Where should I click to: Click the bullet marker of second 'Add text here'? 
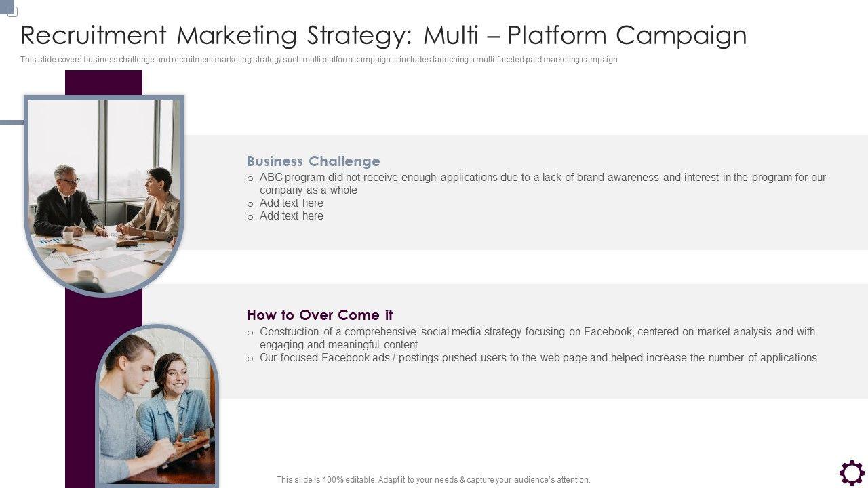pyautogui.click(x=250, y=217)
